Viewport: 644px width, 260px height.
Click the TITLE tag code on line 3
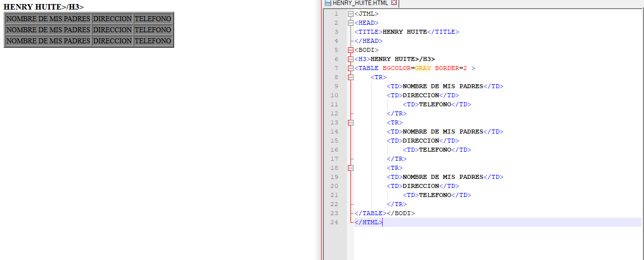[407, 32]
